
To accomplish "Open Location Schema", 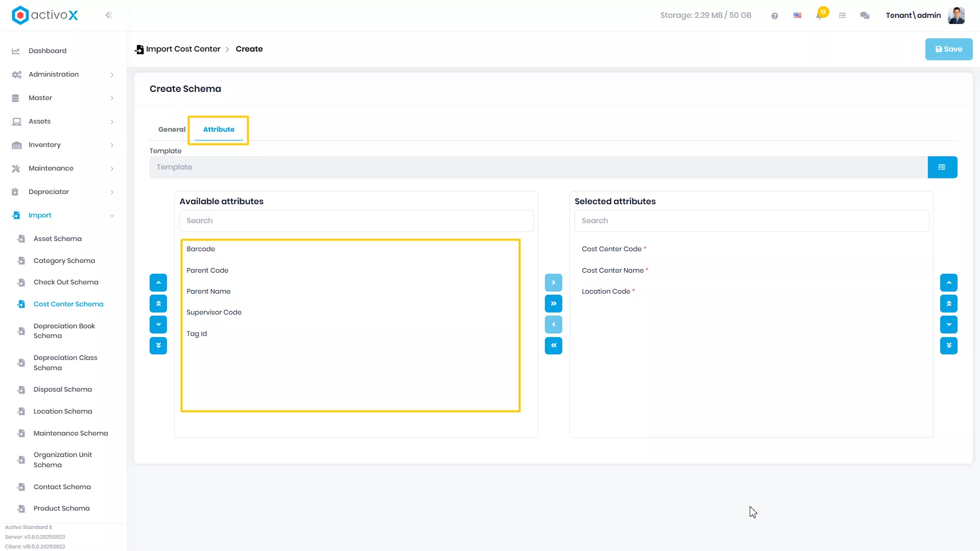I will click(63, 412).
